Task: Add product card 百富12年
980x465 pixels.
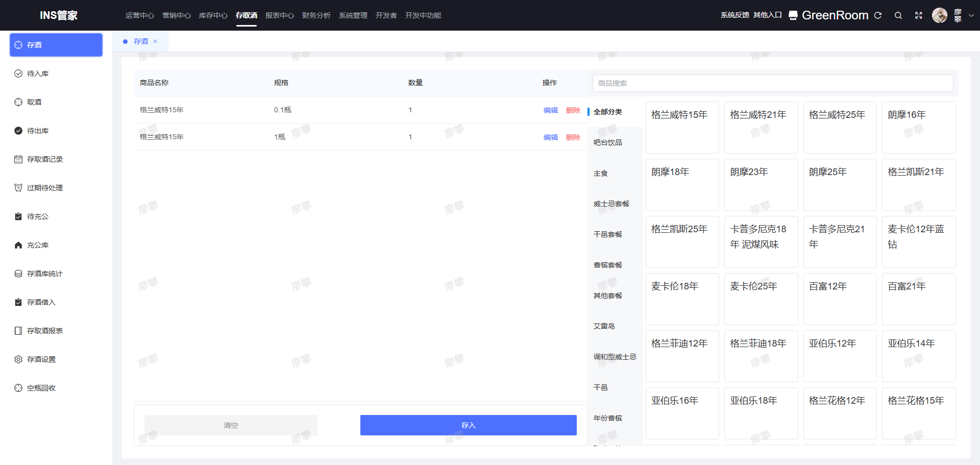Action: pyautogui.click(x=840, y=299)
